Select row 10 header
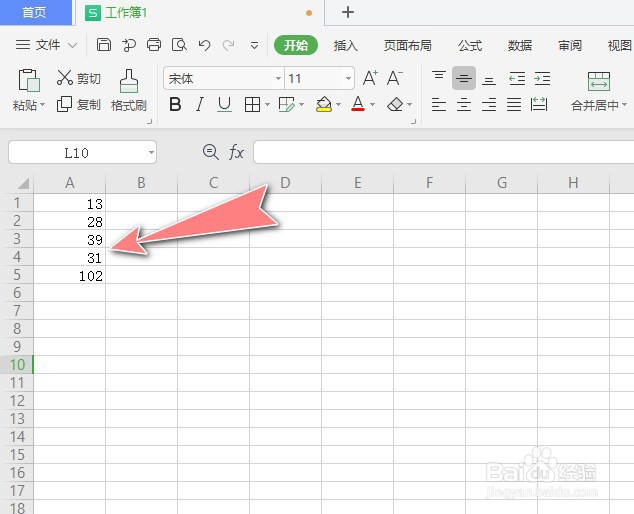Image resolution: width=634 pixels, height=514 pixels. 17,365
